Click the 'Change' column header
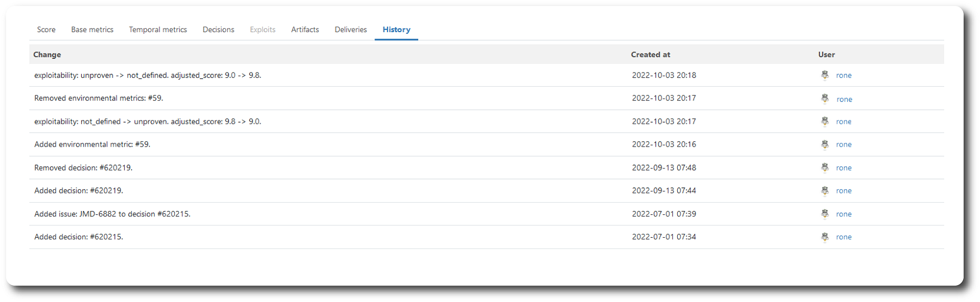This screenshot has height=302, width=980. coord(47,55)
